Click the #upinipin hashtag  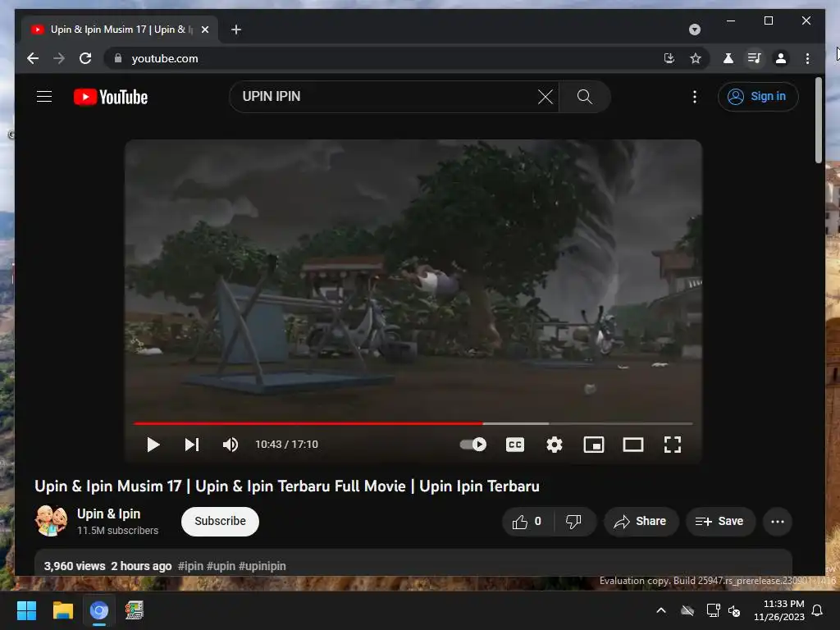tap(262, 566)
